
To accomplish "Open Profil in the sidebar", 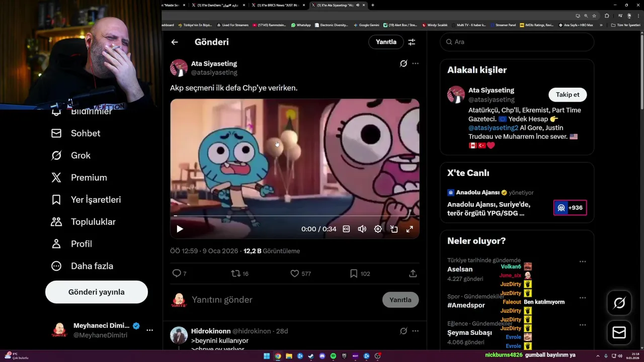I will (71, 244).
